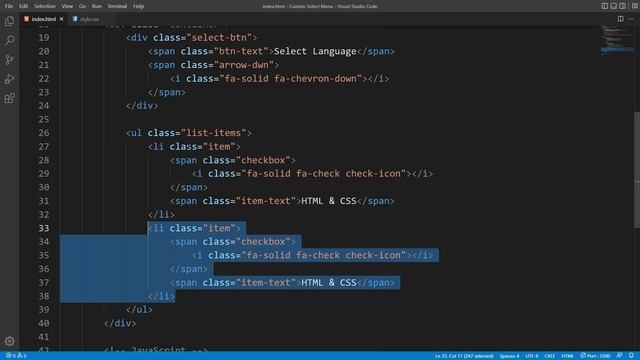
Task: Open the Terminal menu
Action: coord(117,6)
